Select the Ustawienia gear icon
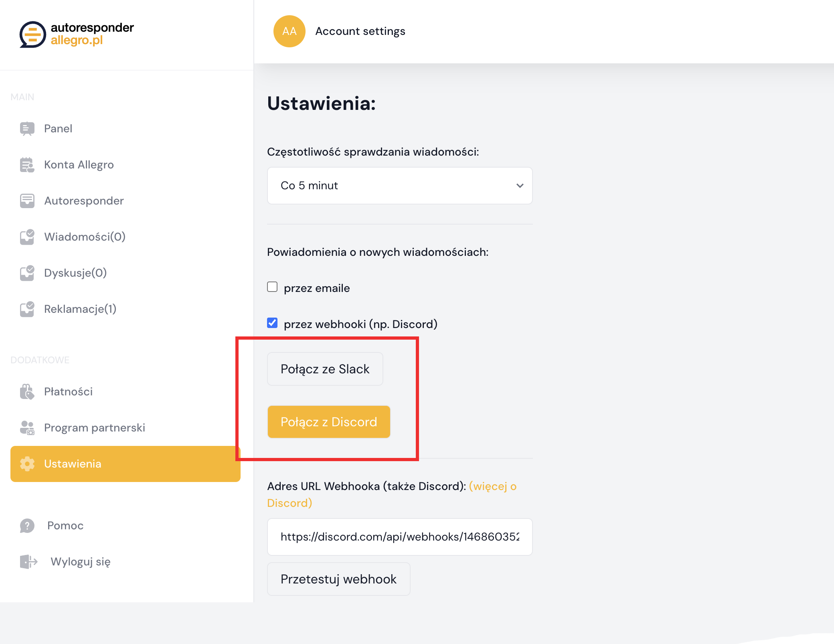Viewport: 834px width, 644px height. [26, 464]
